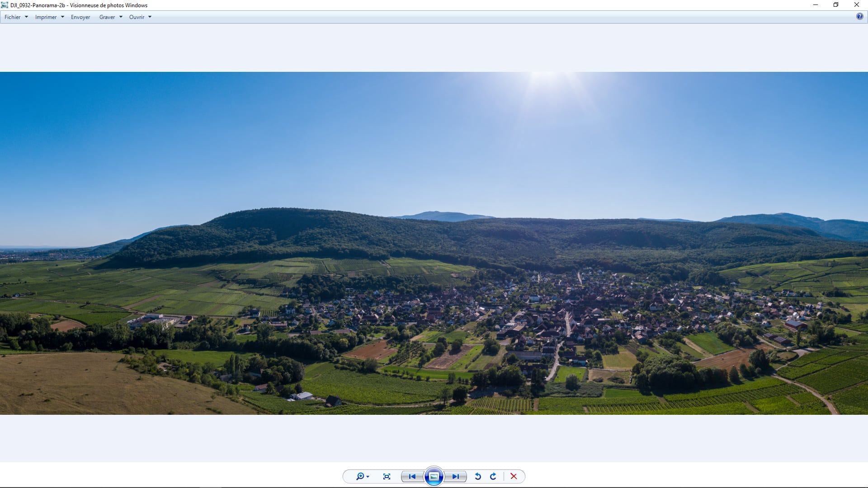
Task: Expand the Graver dropdown arrow
Action: coord(121,17)
